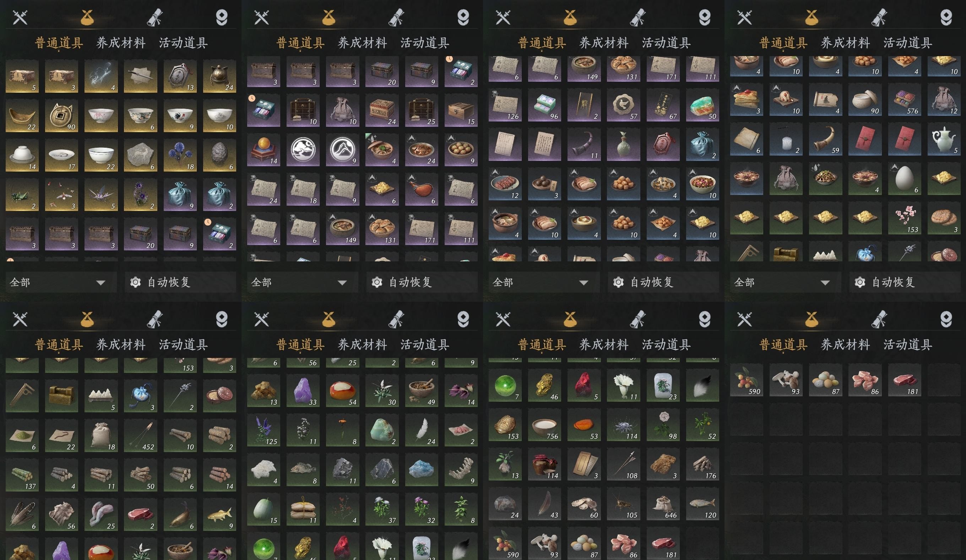The height and width of the screenshot is (560, 966).
Task: Select the red wine jar showing 114
Action: coord(544,464)
